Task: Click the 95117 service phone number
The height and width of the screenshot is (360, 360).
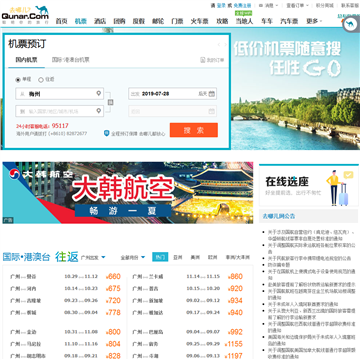Action: coord(60,126)
